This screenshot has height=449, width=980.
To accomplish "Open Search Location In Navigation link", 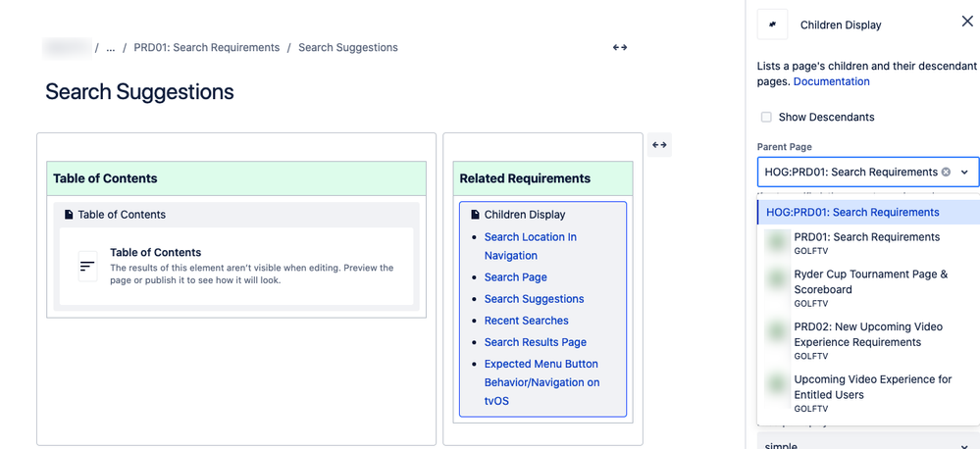I will (531, 246).
